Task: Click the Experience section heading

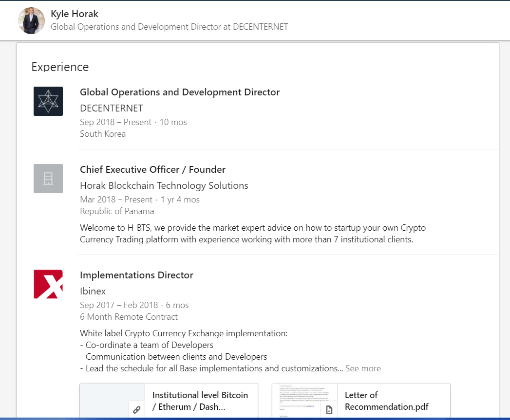Action: (x=60, y=67)
